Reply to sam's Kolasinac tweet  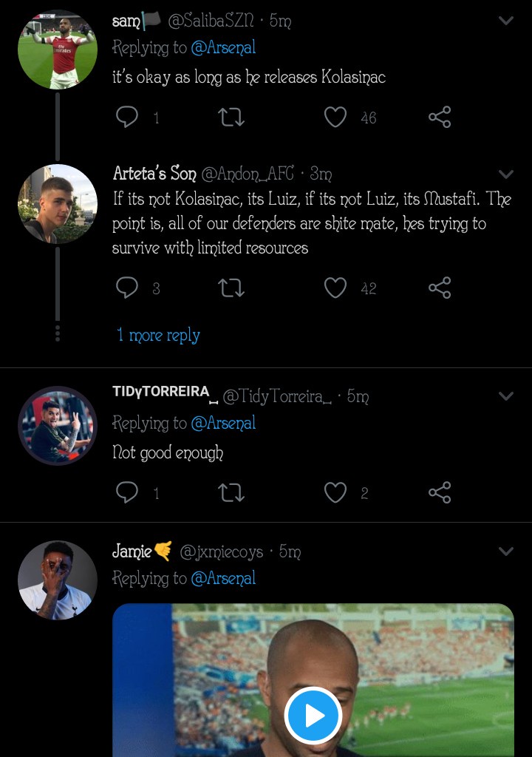(127, 117)
